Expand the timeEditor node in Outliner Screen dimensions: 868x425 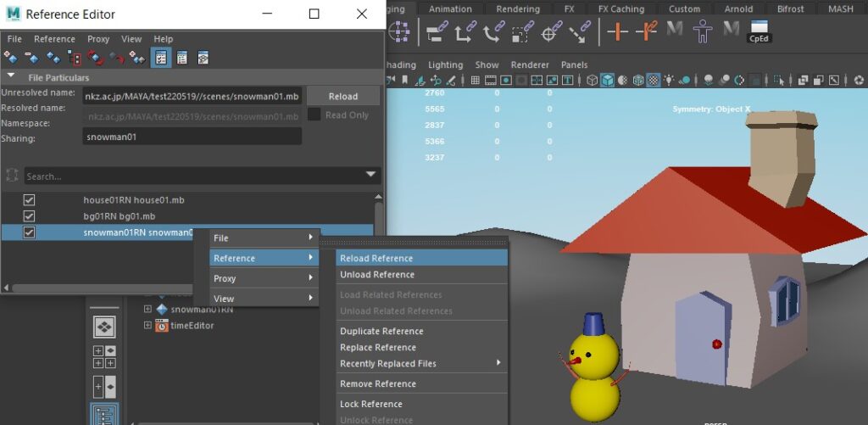pyautogui.click(x=147, y=325)
